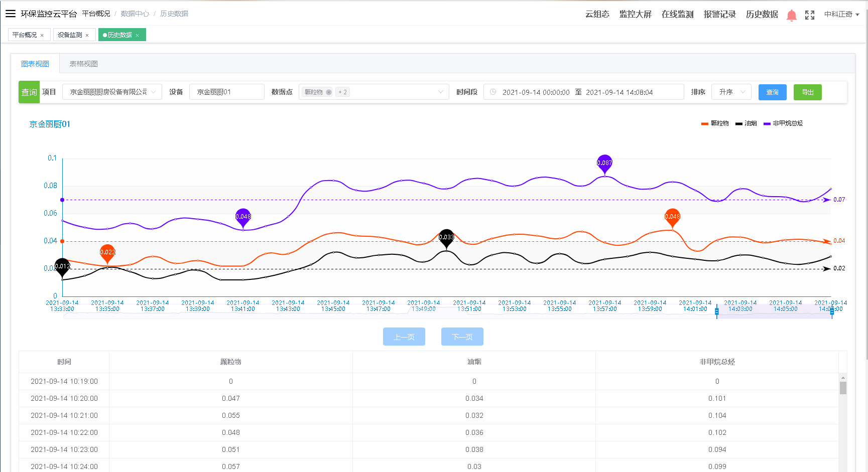Close the 平台概况 page tab
868x472 pixels.
[x=42, y=35]
